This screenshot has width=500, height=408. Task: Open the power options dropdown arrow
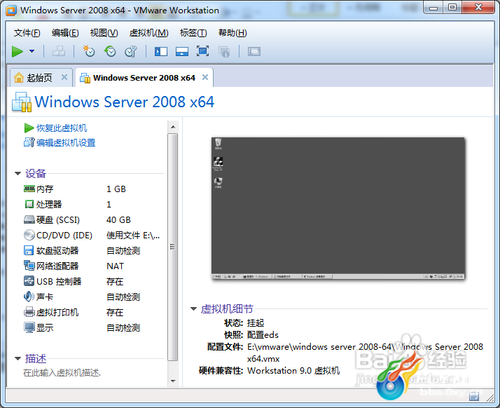tap(32, 51)
